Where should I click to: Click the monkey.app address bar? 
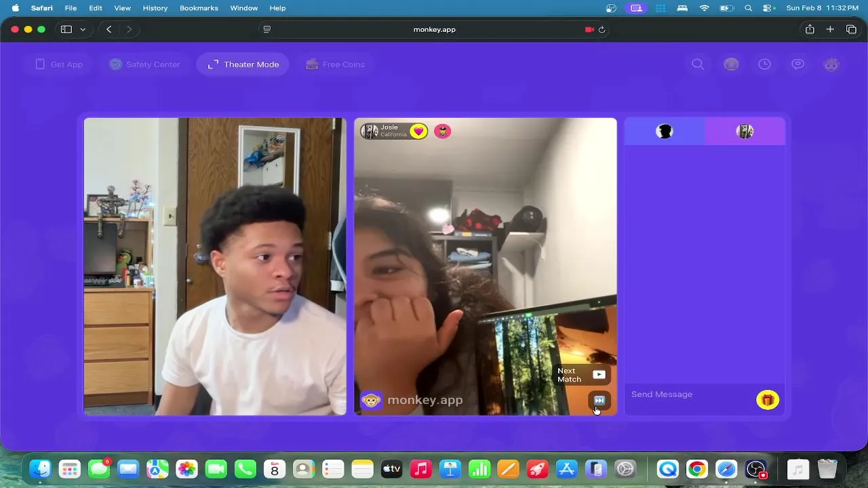click(434, 29)
